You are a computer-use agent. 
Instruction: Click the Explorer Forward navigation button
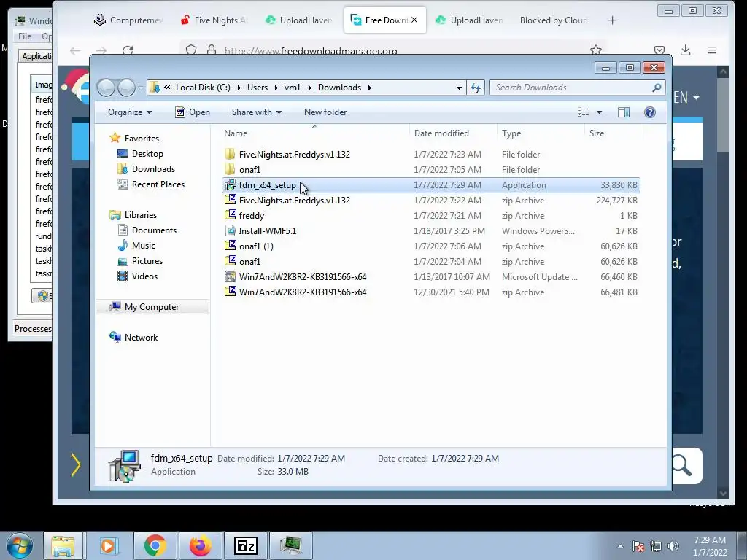(126, 87)
